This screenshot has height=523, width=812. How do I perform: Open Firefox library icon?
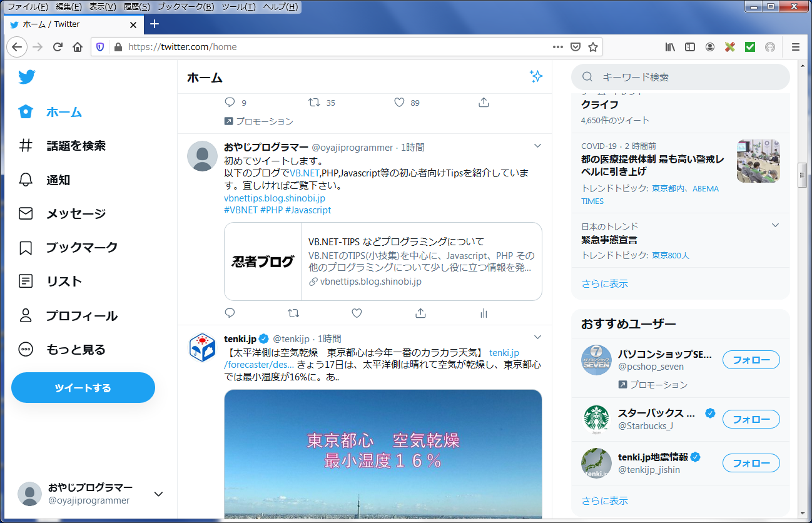[670, 47]
